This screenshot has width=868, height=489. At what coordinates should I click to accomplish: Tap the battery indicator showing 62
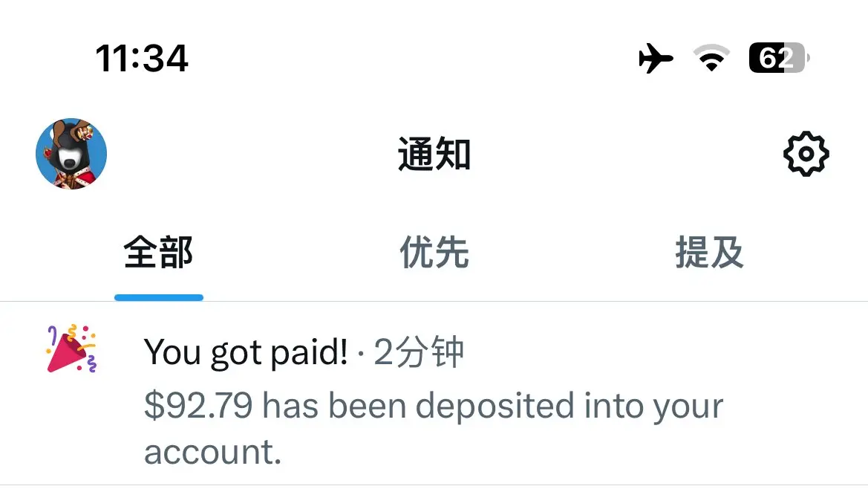pos(779,57)
